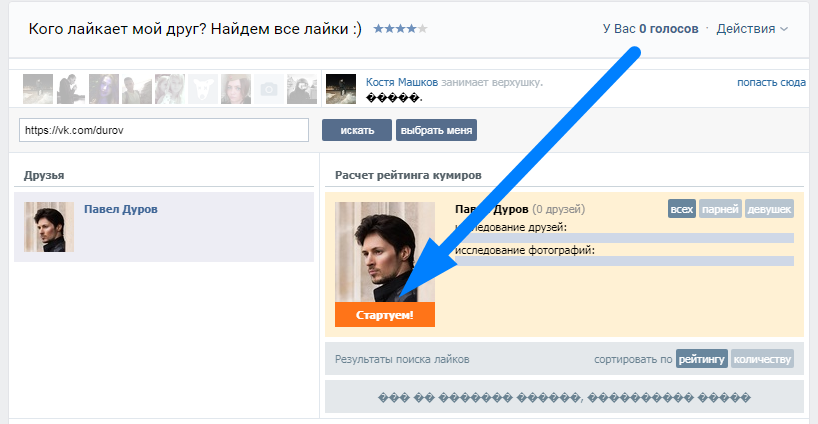Click исследование фотографий progress bar
Viewport: 818px width, 424px height.
coord(624,261)
